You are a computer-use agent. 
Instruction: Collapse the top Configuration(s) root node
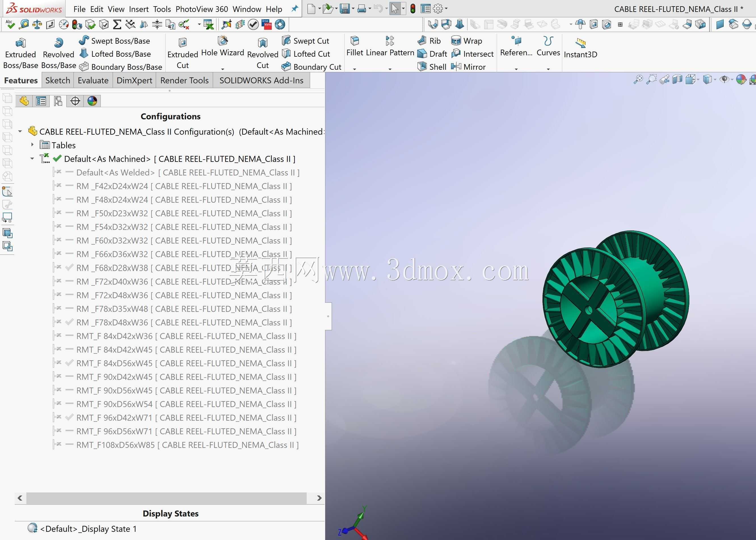pos(20,131)
